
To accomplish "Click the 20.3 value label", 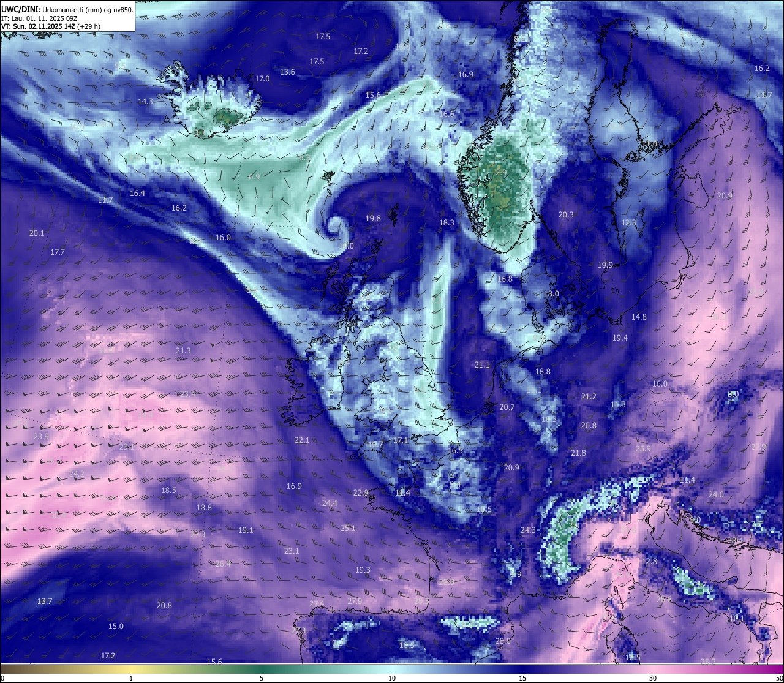I will tap(566, 215).
